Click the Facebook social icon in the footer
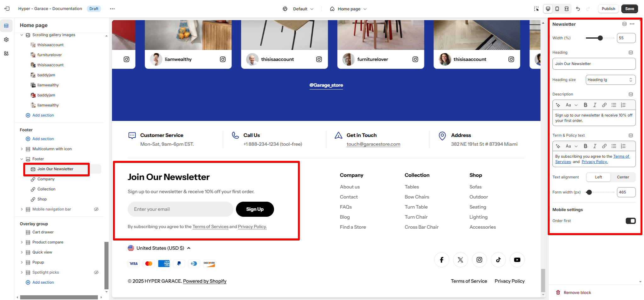The width and height of the screenshot is (644, 300). pyautogui.click(x=442, y=260)
